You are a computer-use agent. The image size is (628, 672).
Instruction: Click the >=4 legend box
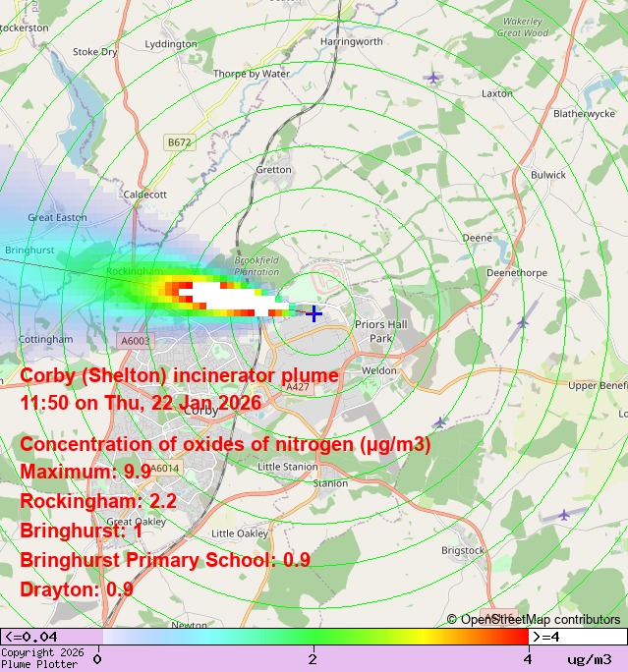click(578, 637)
